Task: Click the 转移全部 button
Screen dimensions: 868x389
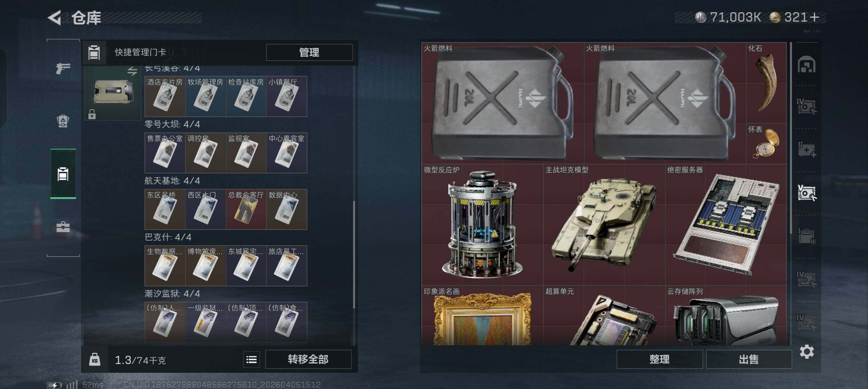Action: [x=308, y=359]
